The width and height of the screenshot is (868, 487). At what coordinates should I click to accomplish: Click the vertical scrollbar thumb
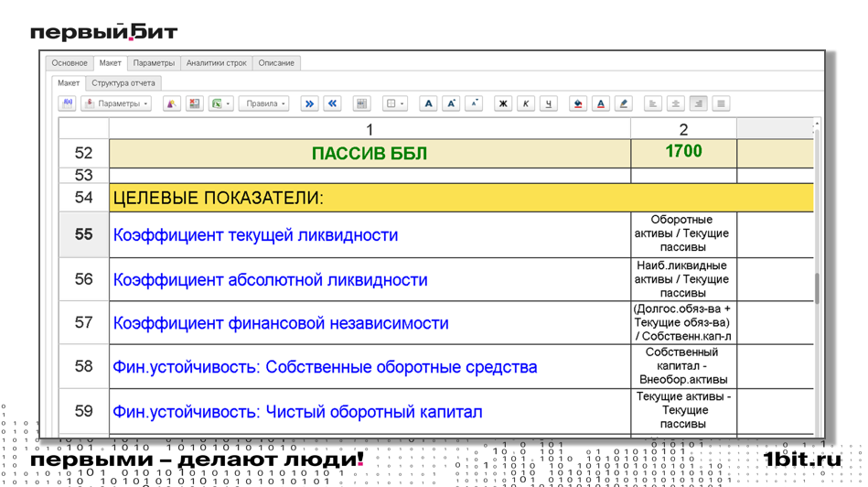(817, 288)
